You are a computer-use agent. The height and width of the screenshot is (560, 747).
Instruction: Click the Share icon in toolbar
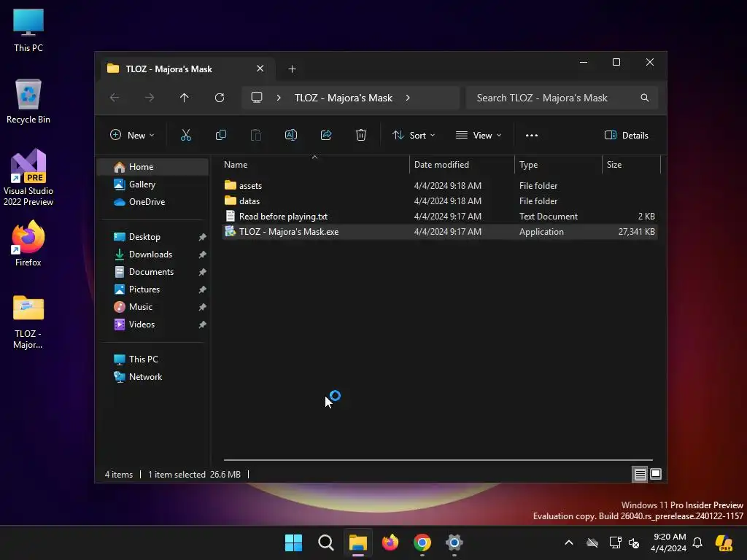(326, 135)
